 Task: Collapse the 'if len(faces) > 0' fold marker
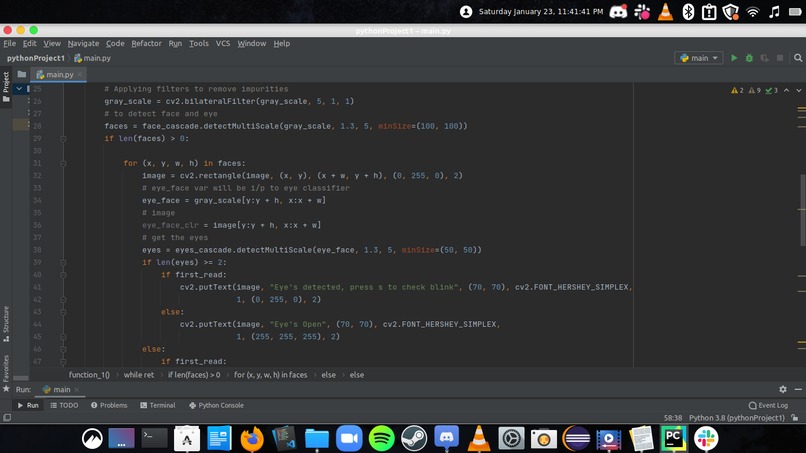point(63,139)
